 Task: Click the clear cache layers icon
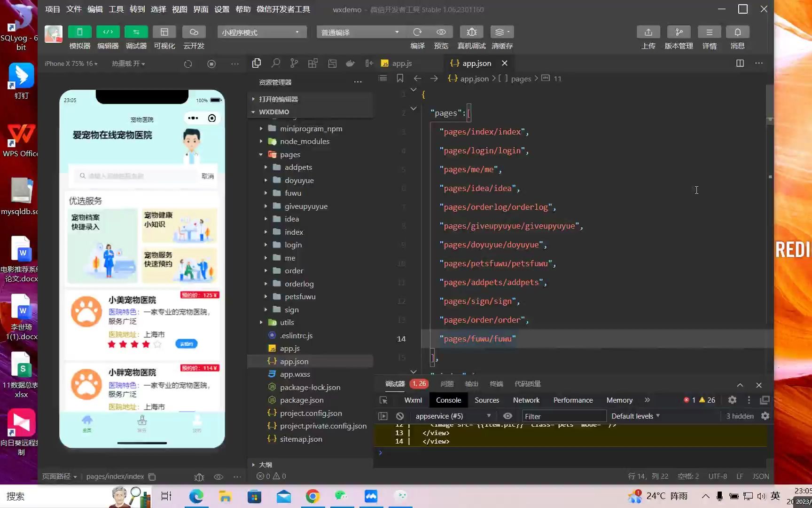pyautogui.click(x=502, y=32)
